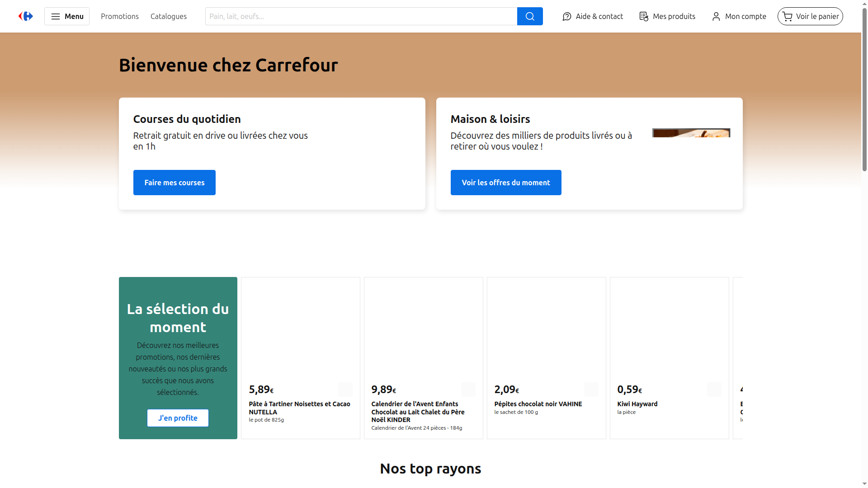Click the add button on the Kiwi Hayward card
This screenshot has width=868, height=488.
(714, 389)
